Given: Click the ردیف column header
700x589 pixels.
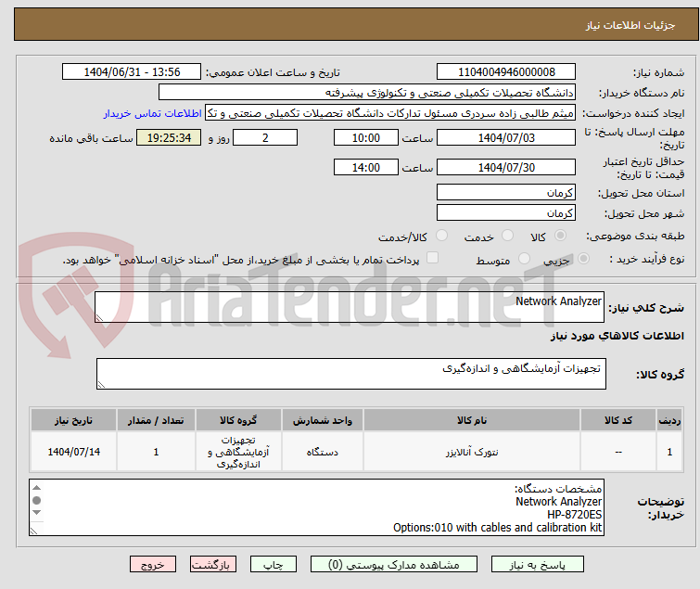Looking at the screenshot, I should point(669,420).
